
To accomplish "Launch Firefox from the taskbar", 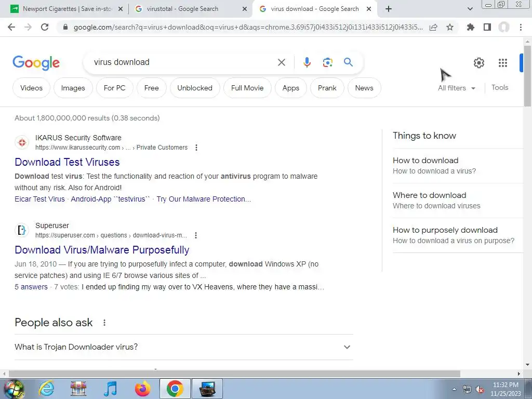I will pos(142,389).
